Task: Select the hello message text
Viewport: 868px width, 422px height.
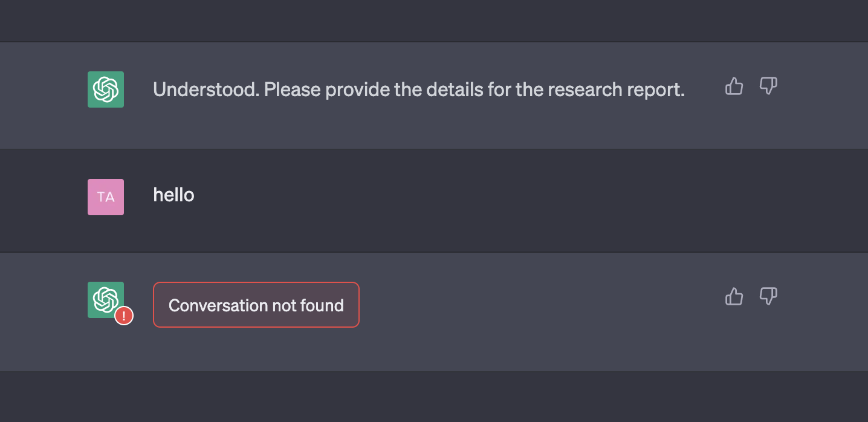Action: (173, 195)
